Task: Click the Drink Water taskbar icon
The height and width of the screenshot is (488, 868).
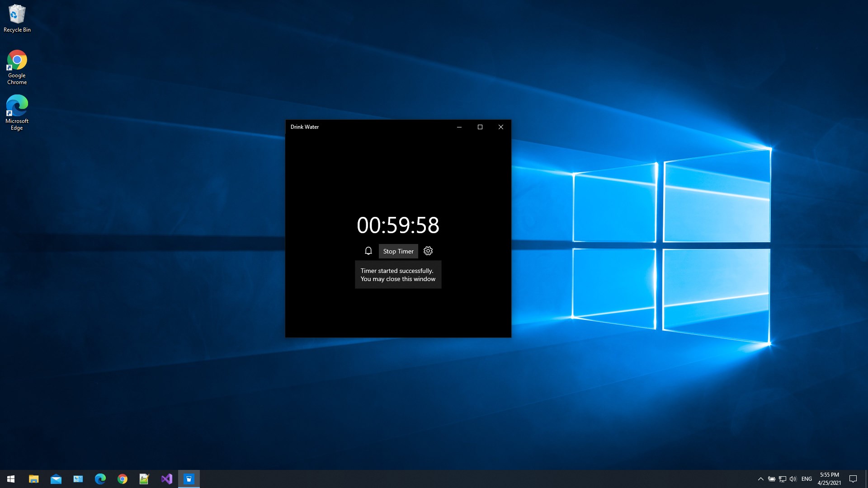Action: tap(189, 479)
